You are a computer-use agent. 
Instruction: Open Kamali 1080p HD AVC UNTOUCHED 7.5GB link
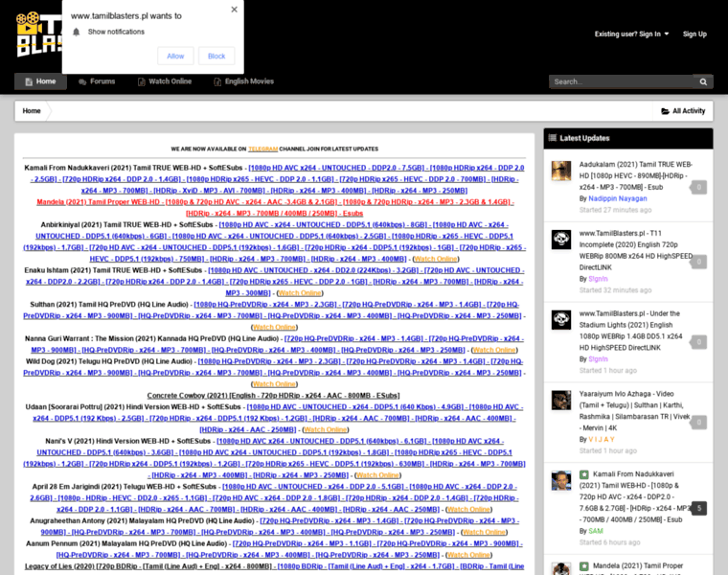click(x=336, y=168)
